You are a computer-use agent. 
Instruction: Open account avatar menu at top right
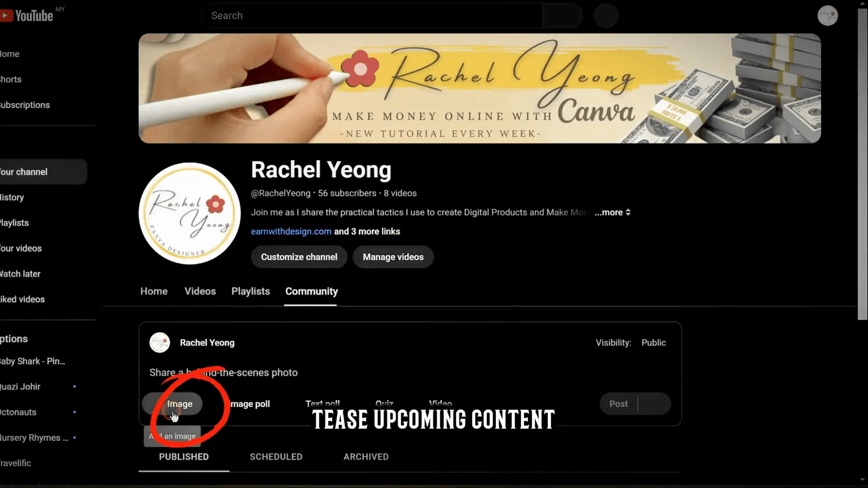point(827,16)
